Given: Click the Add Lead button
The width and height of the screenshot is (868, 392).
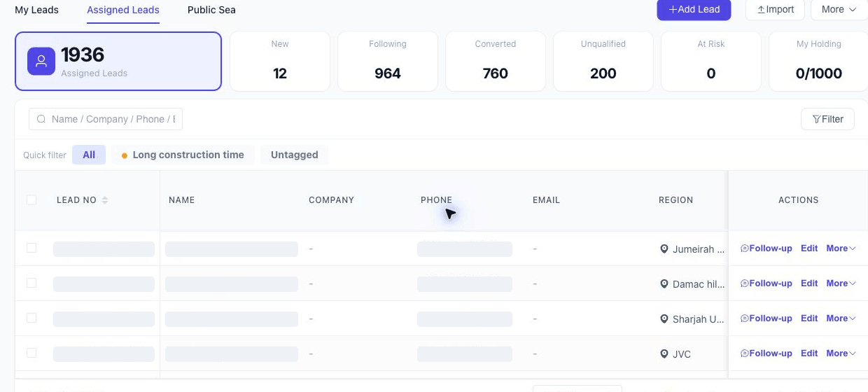Looking at the screenshot, I should point(694,10).
